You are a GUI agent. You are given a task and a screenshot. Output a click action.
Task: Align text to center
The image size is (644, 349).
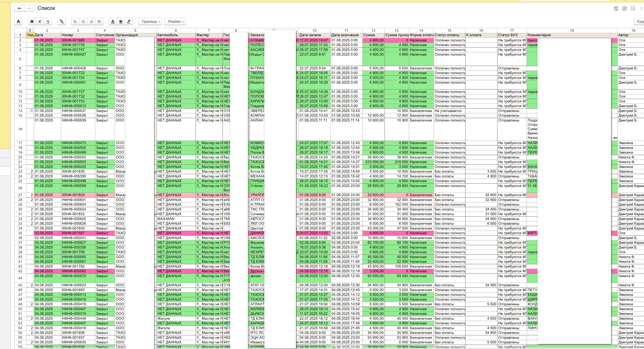[x=83, y=21]
